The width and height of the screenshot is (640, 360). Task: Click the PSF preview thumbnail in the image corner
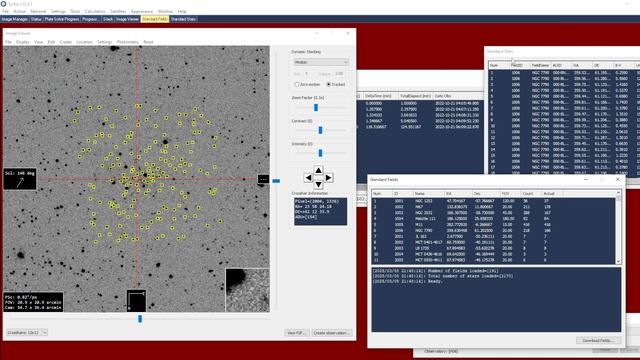click(x=247, y=290)
